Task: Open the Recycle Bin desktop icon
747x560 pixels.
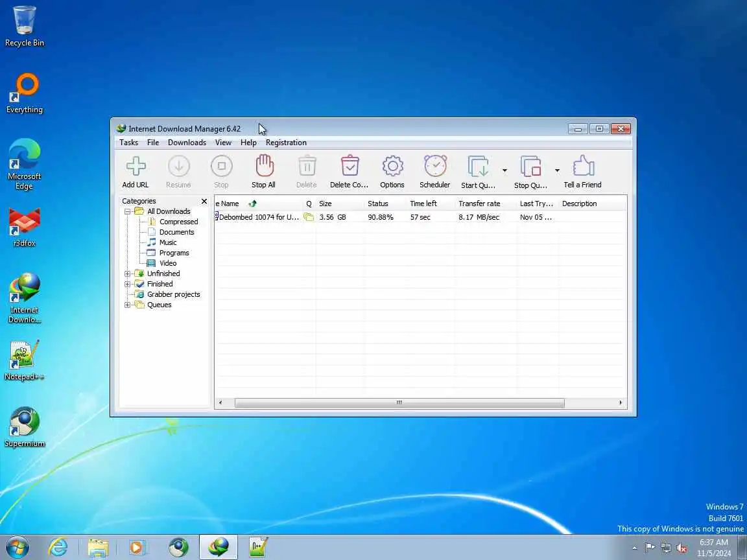Action: point(24,26)
